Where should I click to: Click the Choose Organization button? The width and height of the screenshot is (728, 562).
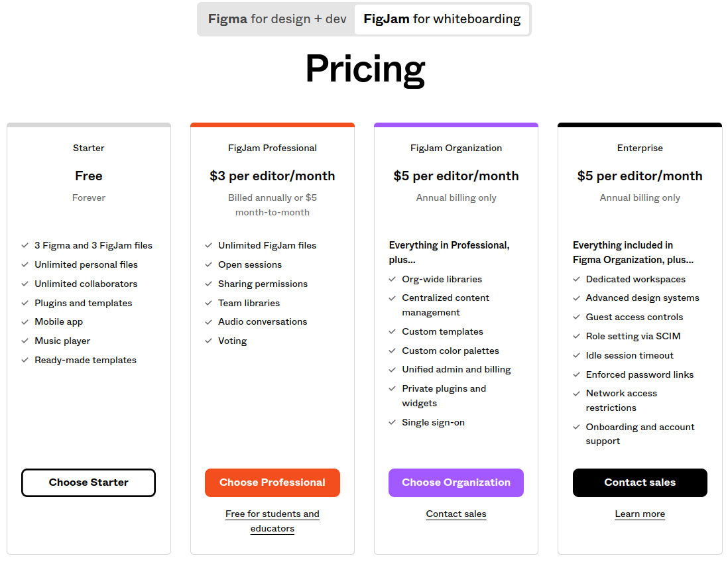tap(456, 482)
